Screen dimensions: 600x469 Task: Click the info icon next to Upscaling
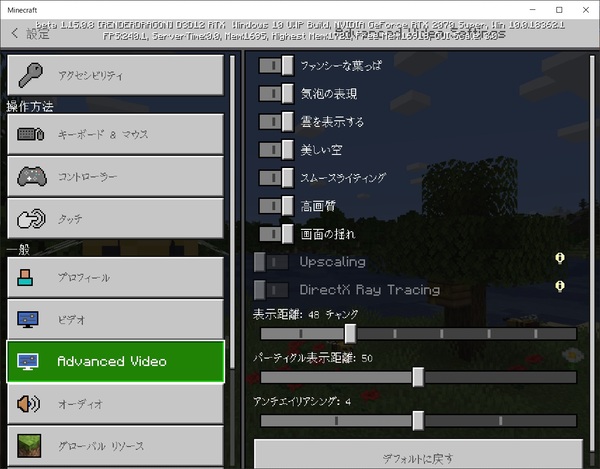pyautogui.click(x=560, y=259)
